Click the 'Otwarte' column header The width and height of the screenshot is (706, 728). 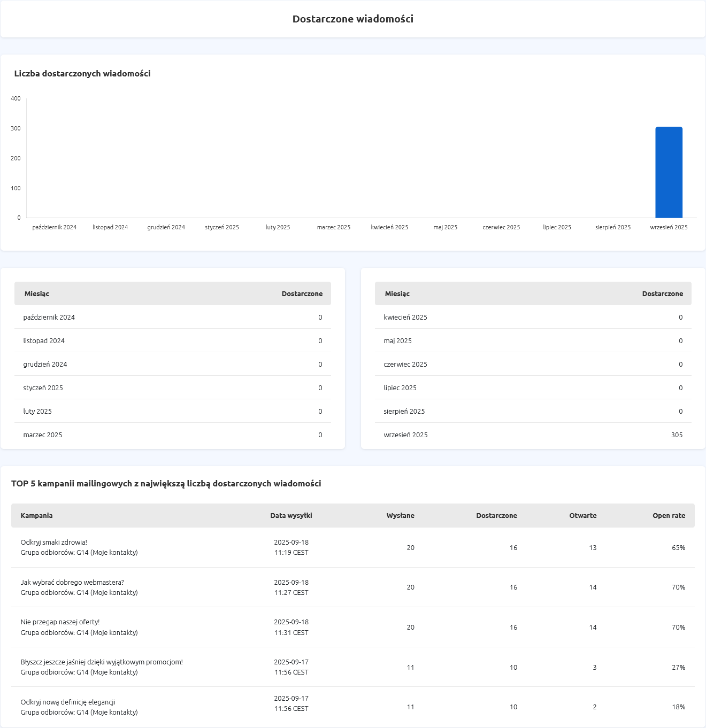tap(582, 516)
